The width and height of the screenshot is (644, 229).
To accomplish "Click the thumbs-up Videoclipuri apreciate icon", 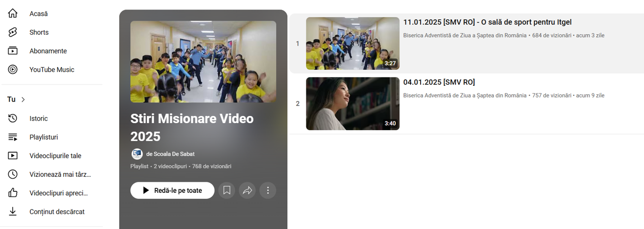I will (13, 193).
